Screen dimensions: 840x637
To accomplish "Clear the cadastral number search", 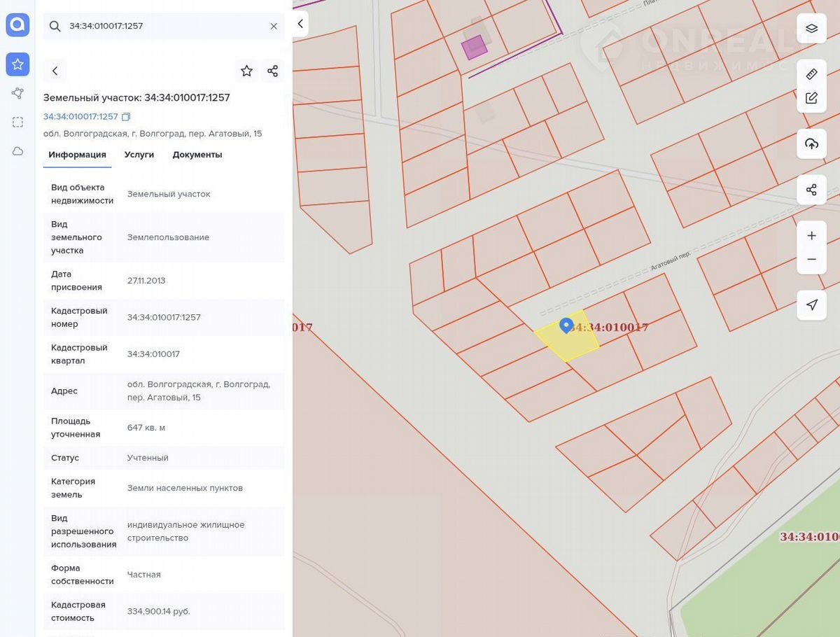I will pos(274,26).
